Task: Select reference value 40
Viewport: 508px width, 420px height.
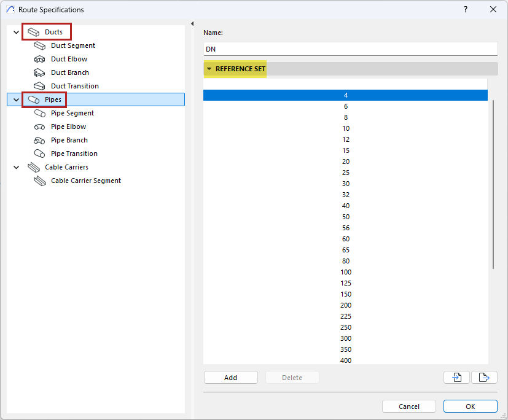Action: coord(345,206)
